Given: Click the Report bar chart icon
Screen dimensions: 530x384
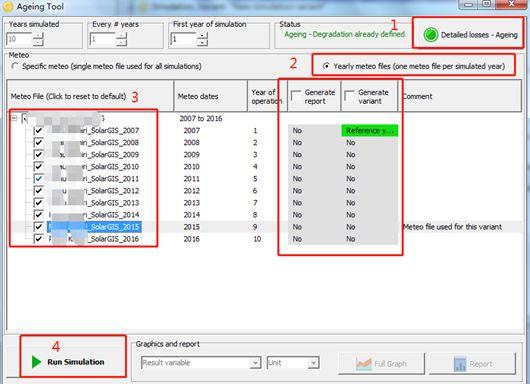Looking at the screenshot, I should (x=460, y=364).
